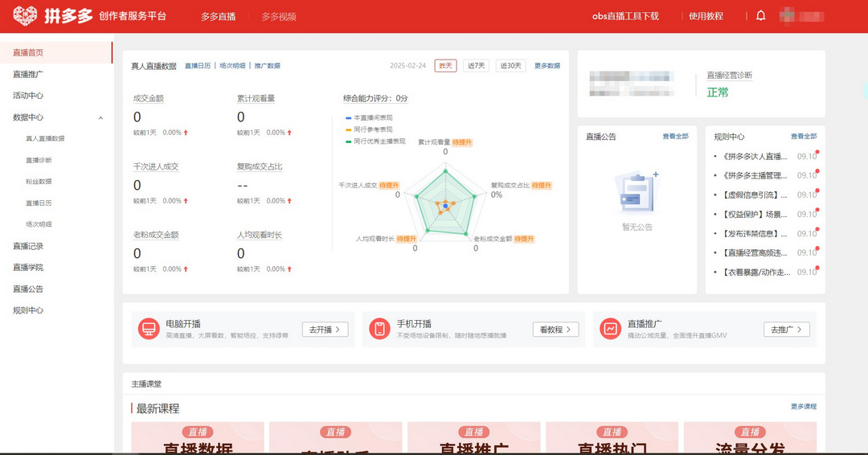
Task: Click the 手机开播 phone icon
Action: [x=379, y=329]
